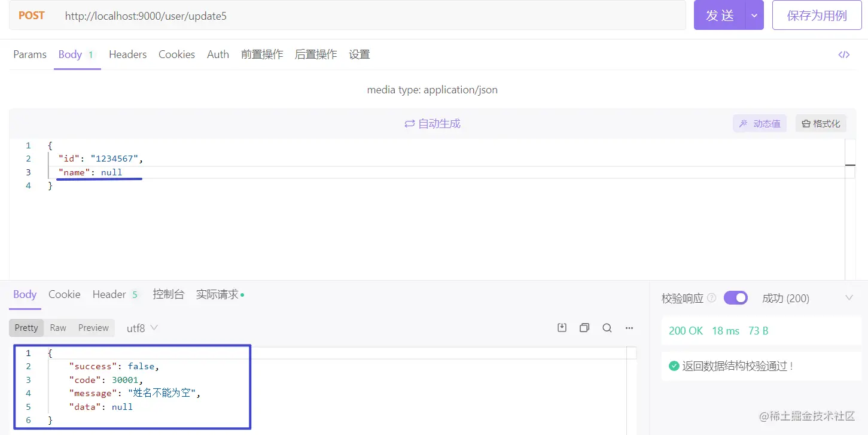Image resolution: width=868 pixels, height=435 pixels.
Task: Switch to the 控制台 tab
Action: (x=168, y=294)
